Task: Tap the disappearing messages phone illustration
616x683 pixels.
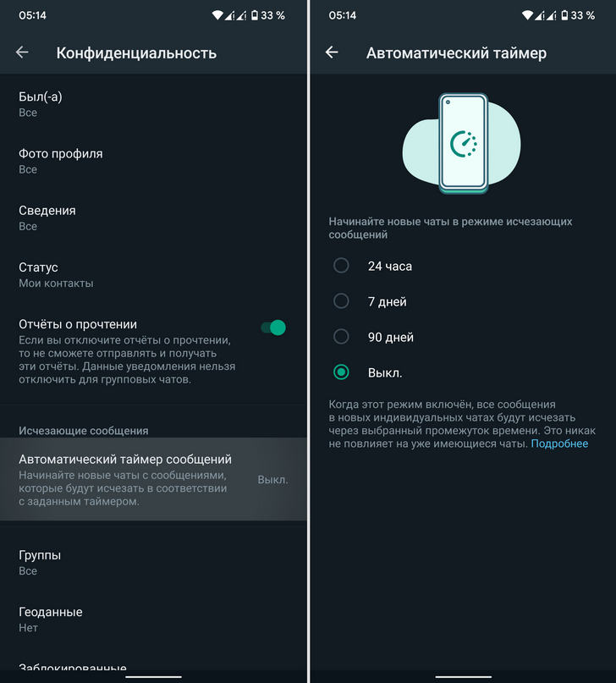Action: point(462,143)
